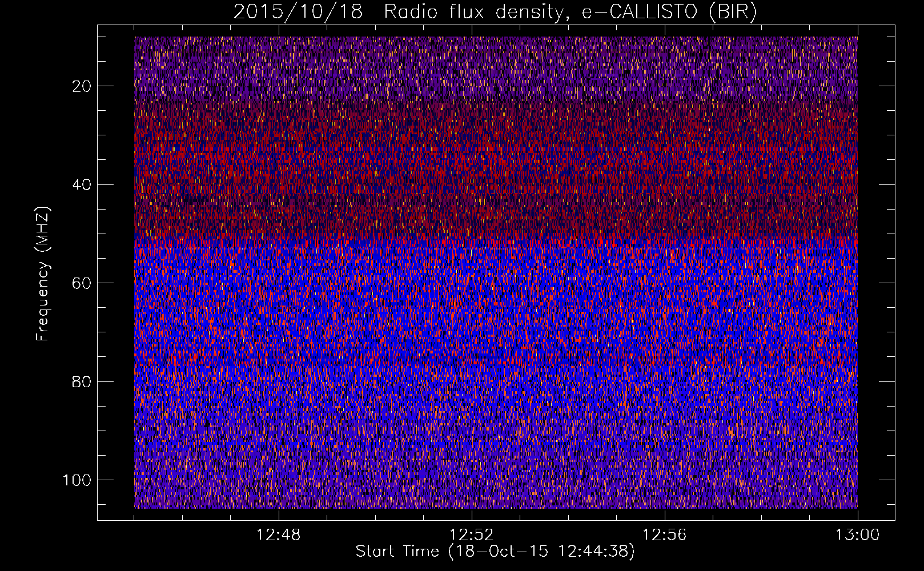This screenshot has width=924, height=571.
Task: Click the 20 frequency tick label
Action: tap(82, 86)
